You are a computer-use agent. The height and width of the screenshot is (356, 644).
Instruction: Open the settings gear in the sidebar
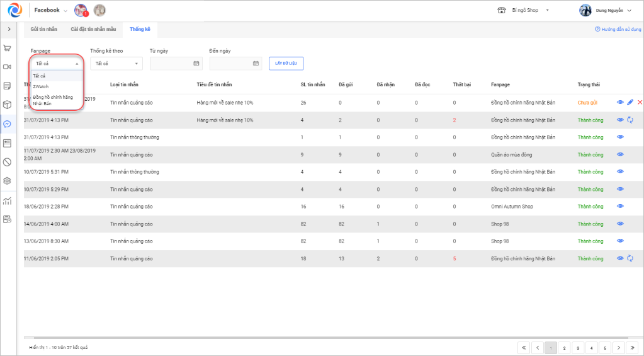(x=8, y=181)
